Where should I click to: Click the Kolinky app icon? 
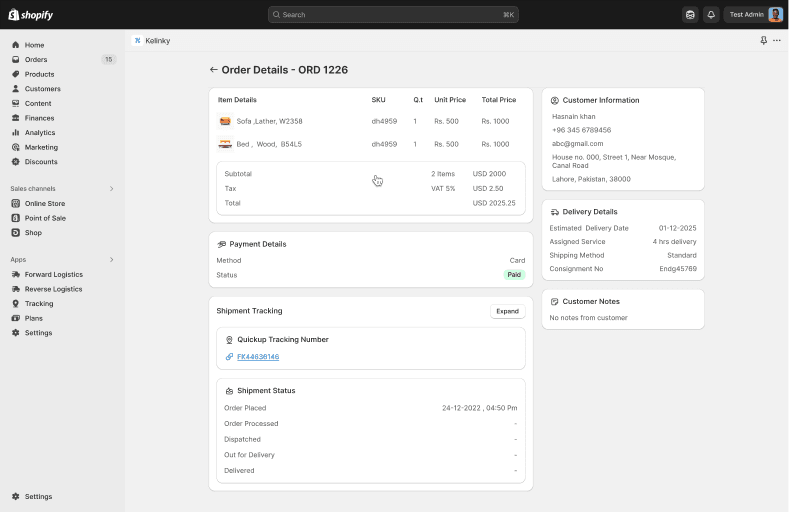(x=137, y=41)
